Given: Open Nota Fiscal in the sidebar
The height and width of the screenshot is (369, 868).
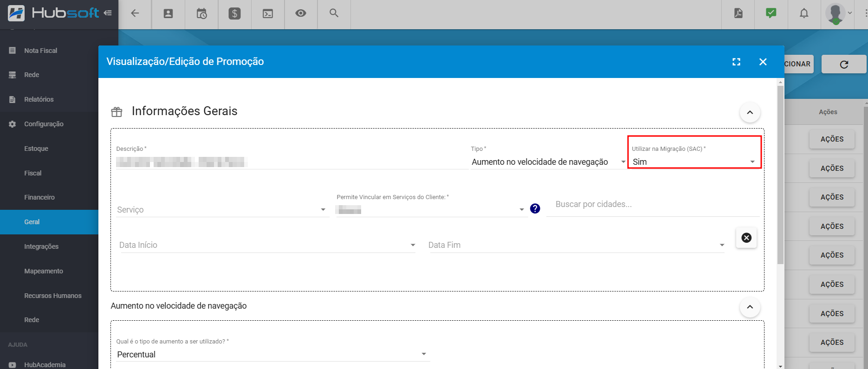Looking at the screenshot, I should 41,51.
